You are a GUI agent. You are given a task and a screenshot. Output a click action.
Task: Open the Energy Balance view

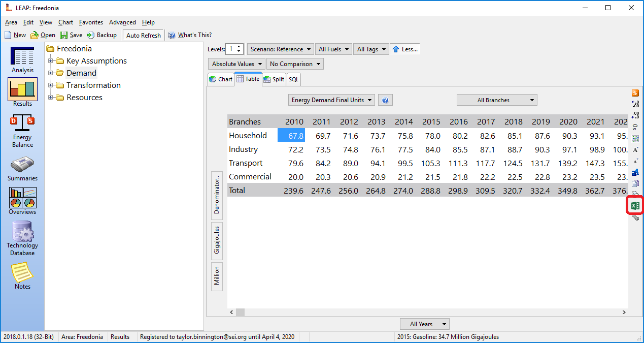(x=22, y=131)
